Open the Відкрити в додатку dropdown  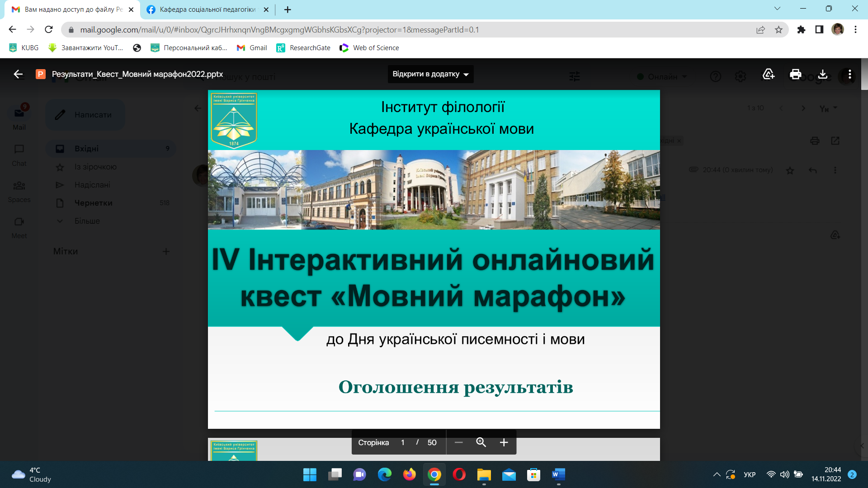[x=430, y=74]
